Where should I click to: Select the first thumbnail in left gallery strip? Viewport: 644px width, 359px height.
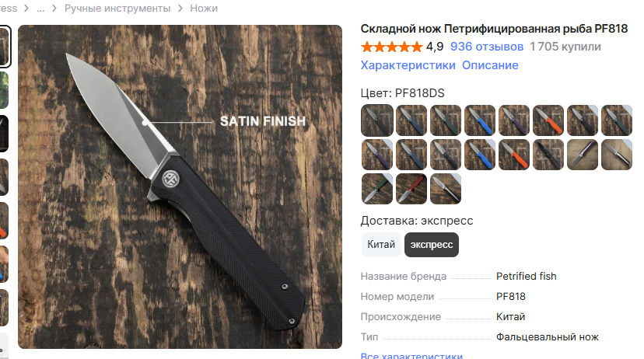click(x=4, y=47)
